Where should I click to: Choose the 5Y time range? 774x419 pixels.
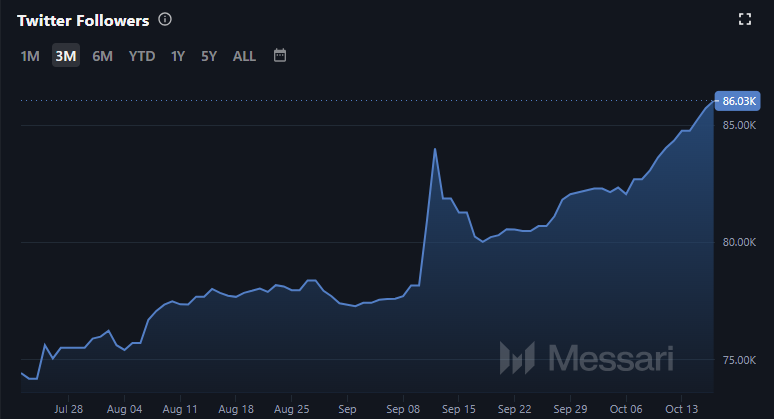(x=209, y=56)
